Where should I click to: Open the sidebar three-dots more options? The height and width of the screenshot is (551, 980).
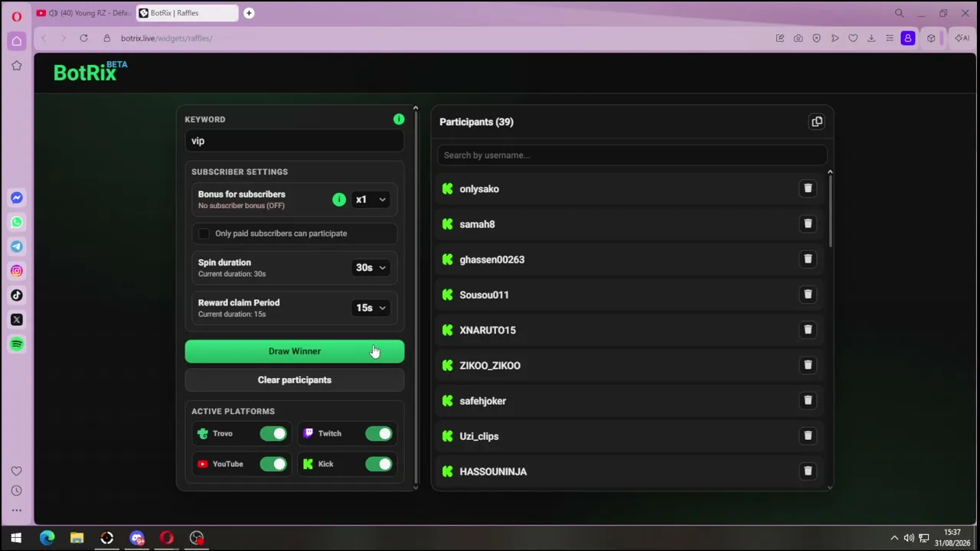(x=16, y=510)
